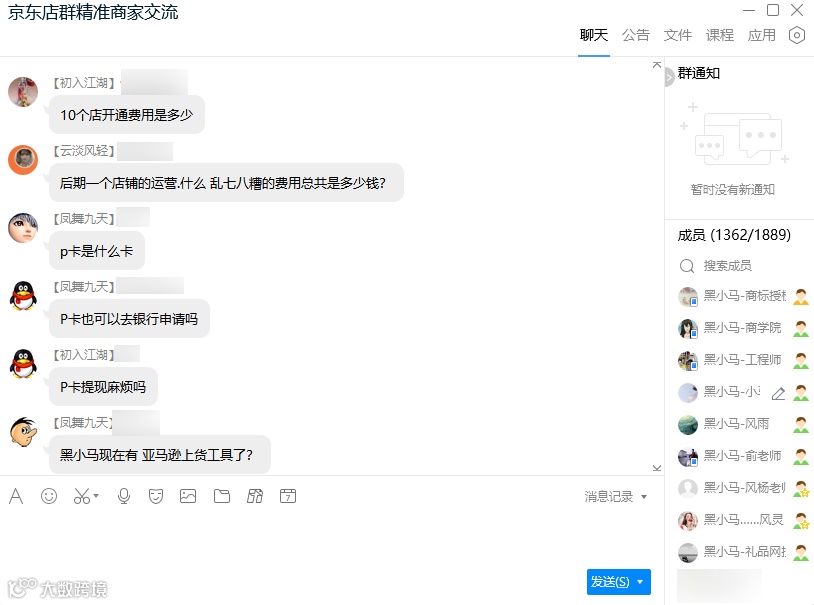Image resolution: width=814 pixels, height=605 pixels.
Task: Expand the send button options arrow
Action: pos(640,582)
